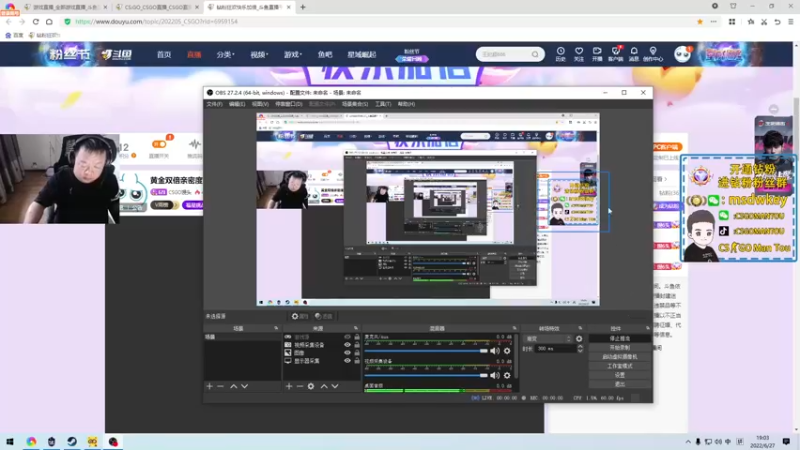The image size is (800, 450).
Task: Open the browser's more options ellipsis
Action: pos(713,21)
